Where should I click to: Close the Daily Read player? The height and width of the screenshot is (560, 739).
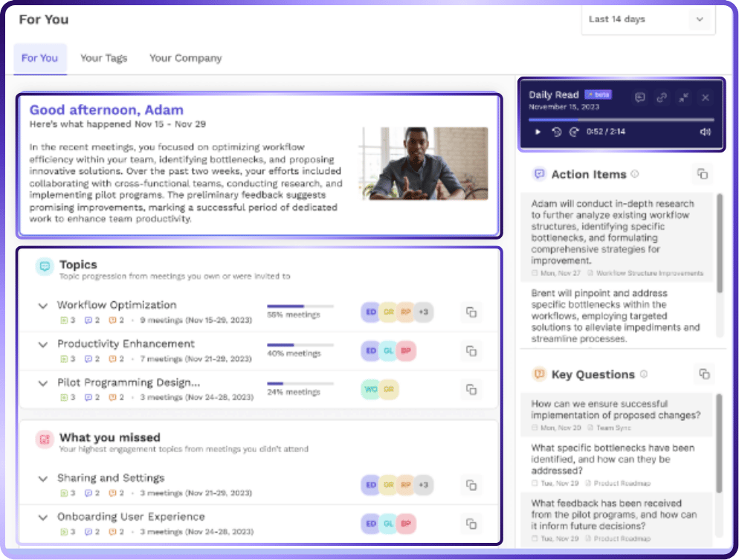tap(705, 97)
